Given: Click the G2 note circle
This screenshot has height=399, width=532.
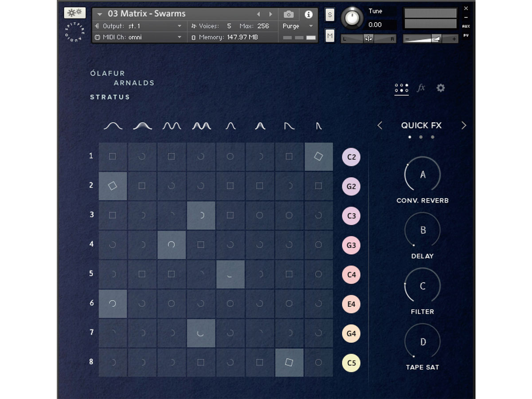Looking at the screenshot, I should (x=351, y=186).
